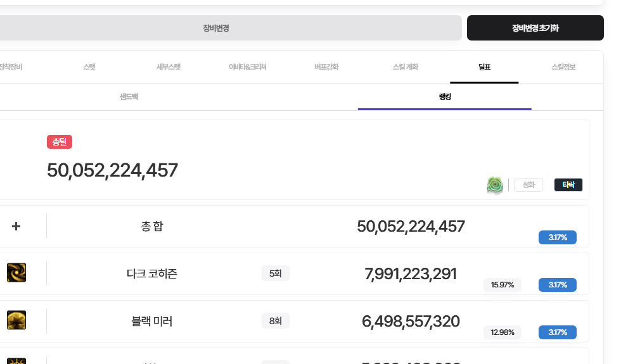This screenshot has width=621, height=364.
Task: Click the partially visible skill icon at bottom
Action: pos(16,361)
